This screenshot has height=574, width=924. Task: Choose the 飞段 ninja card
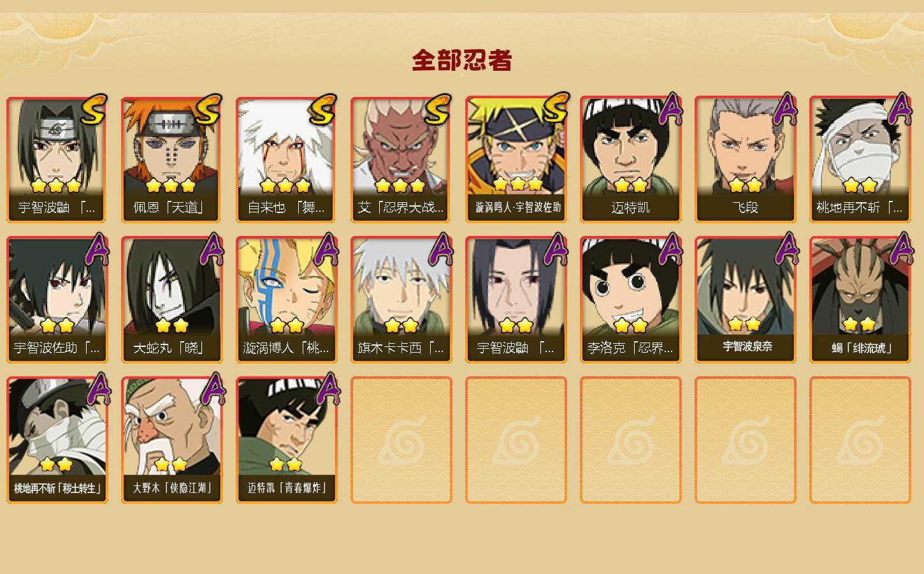point(745,159)
